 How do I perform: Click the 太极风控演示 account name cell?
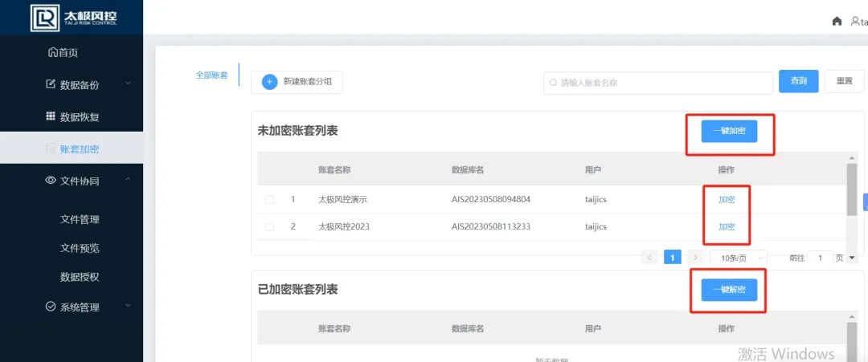(342, 200)
